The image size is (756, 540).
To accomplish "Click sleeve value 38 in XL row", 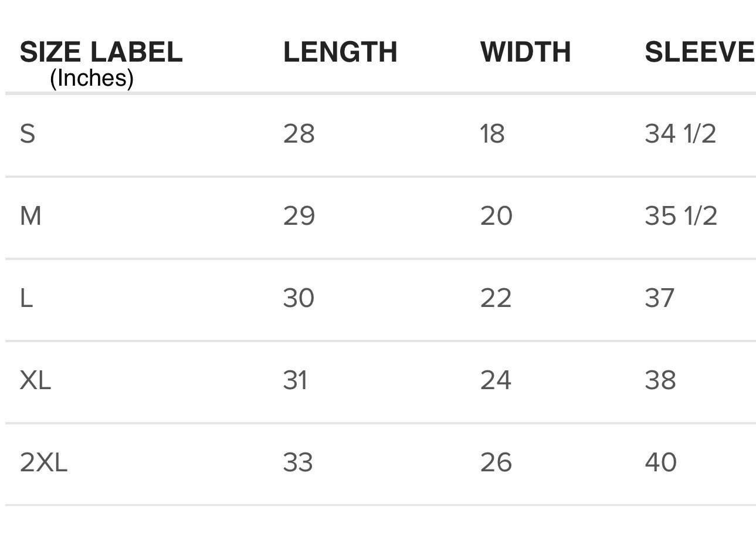I will coord(660,380).
